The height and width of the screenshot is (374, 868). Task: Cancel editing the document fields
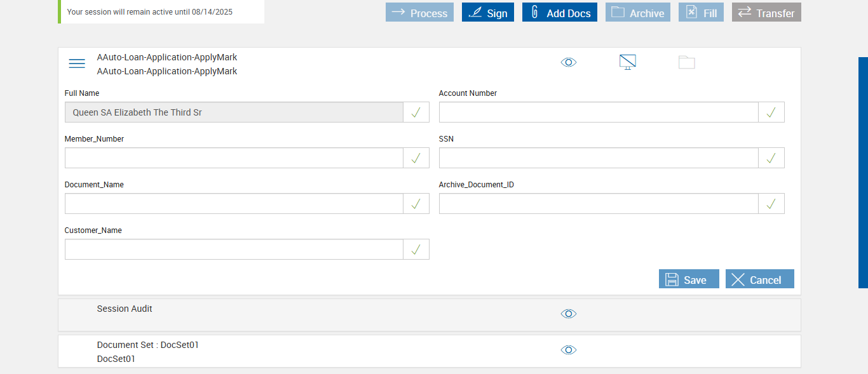[x=759, y=279]
